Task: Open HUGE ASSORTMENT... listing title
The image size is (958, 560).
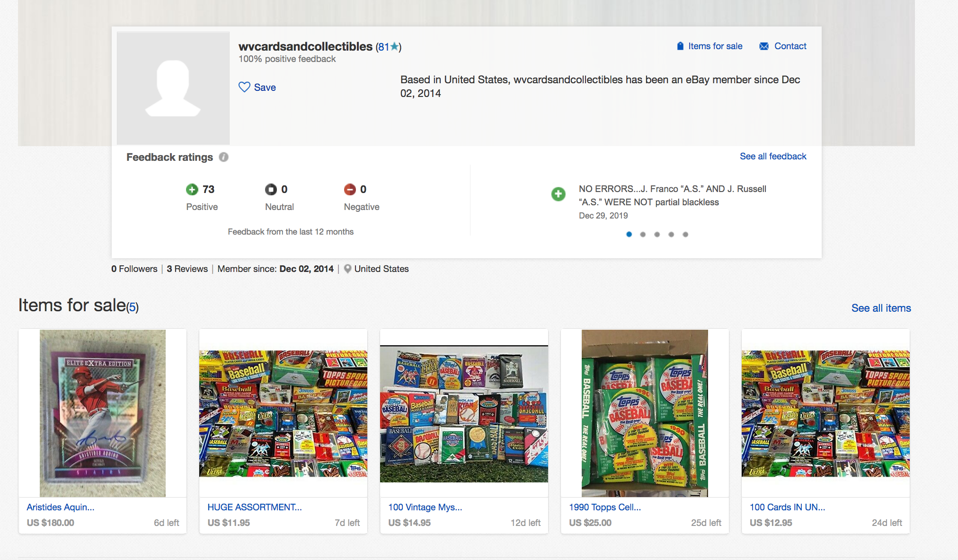Action: point(255,507)
